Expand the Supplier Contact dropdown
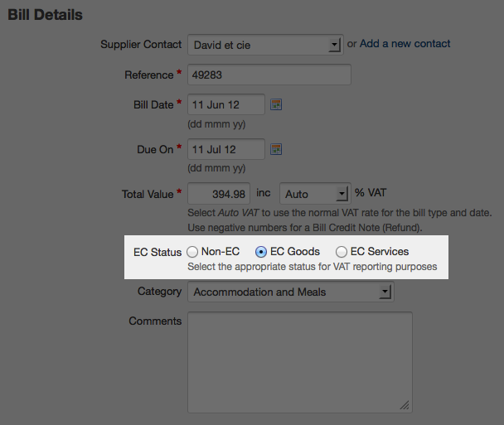Image resolution: width=504 pixels, height=425 pixels. click(334, 44)
